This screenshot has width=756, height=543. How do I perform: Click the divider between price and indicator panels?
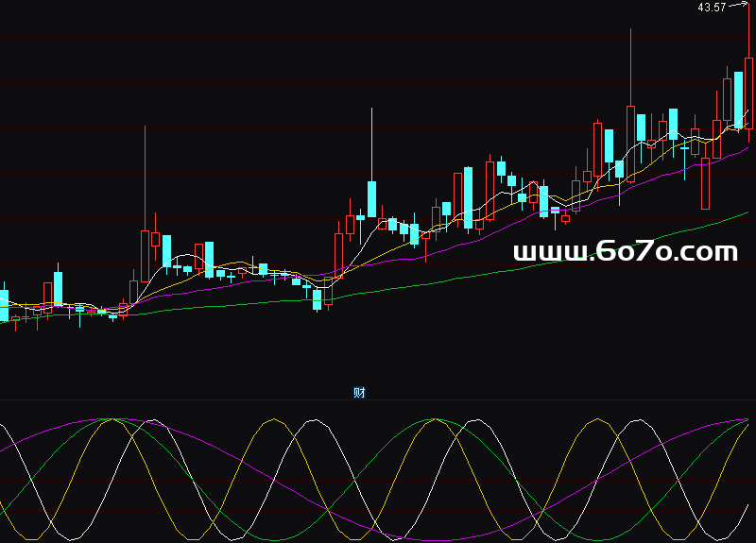tap(378, 399)
